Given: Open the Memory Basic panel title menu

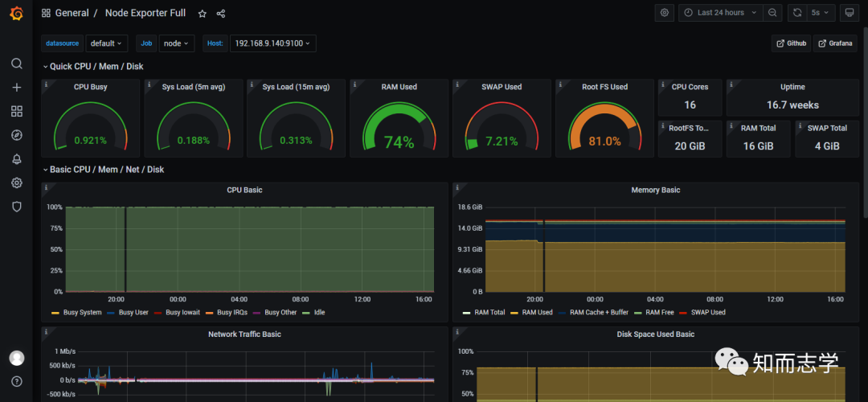Looking at the screenshot, I should [656, 190].
